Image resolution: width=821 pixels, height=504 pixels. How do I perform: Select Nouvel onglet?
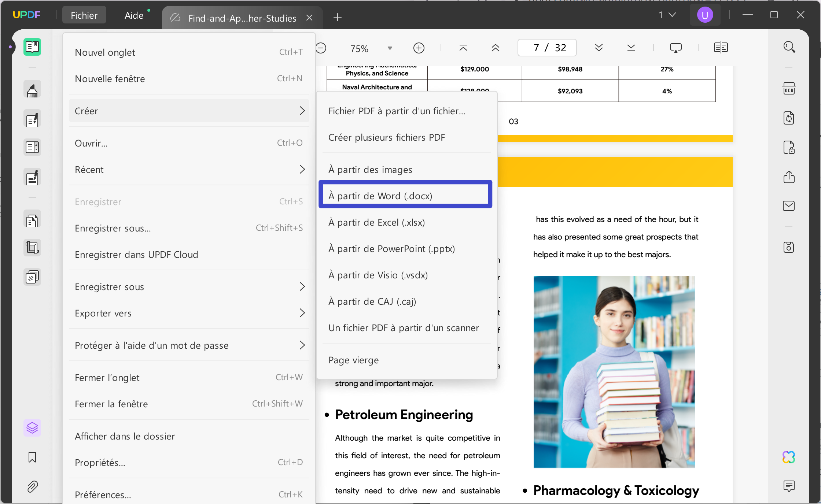[x=189, y=52]
